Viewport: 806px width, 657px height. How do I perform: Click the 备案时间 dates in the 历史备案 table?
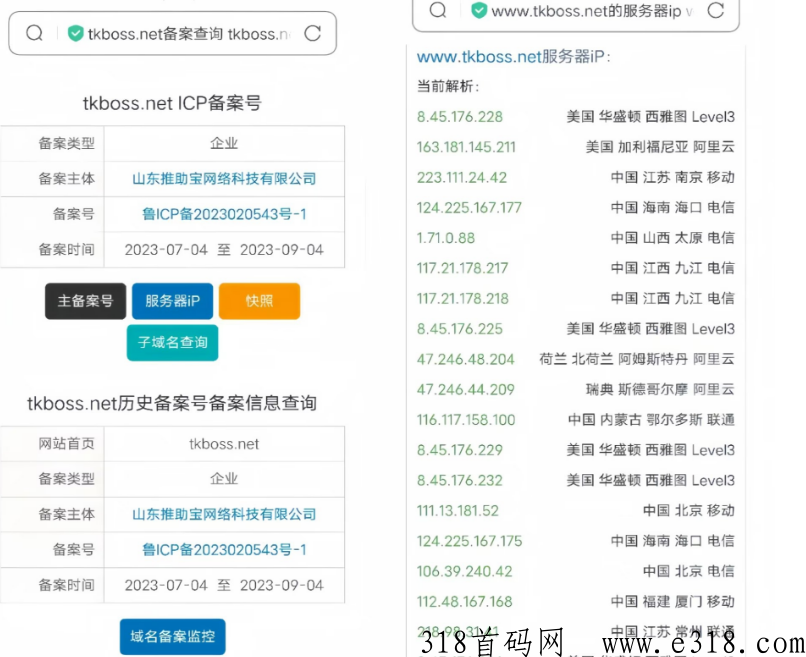coord(224,586)
